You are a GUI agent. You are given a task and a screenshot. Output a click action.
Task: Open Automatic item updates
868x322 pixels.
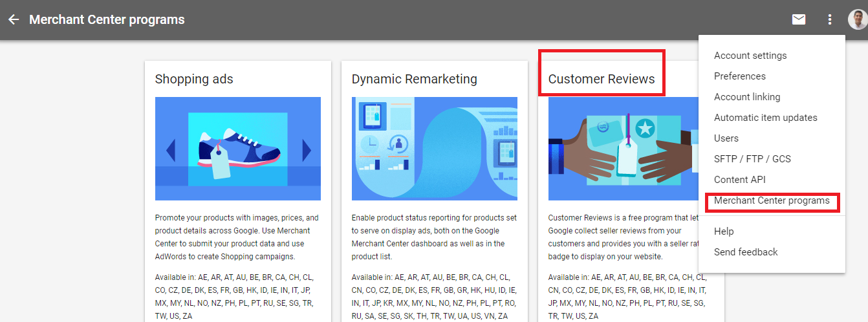(x=766, y=118)
